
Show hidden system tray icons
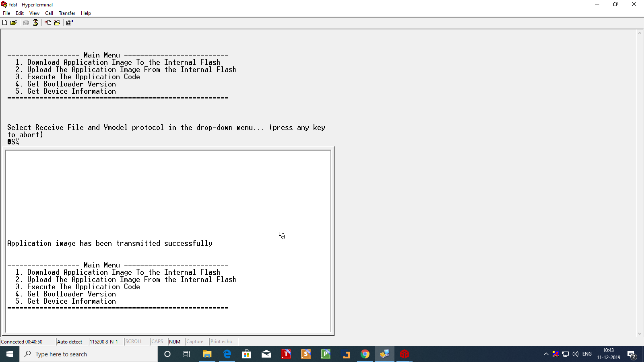coord(546,354)
